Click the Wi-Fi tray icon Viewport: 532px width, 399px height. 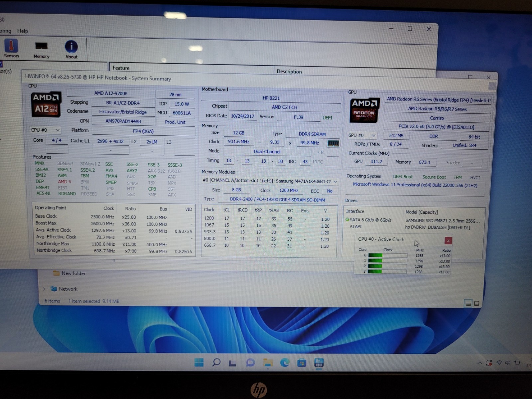click(499, 363)
